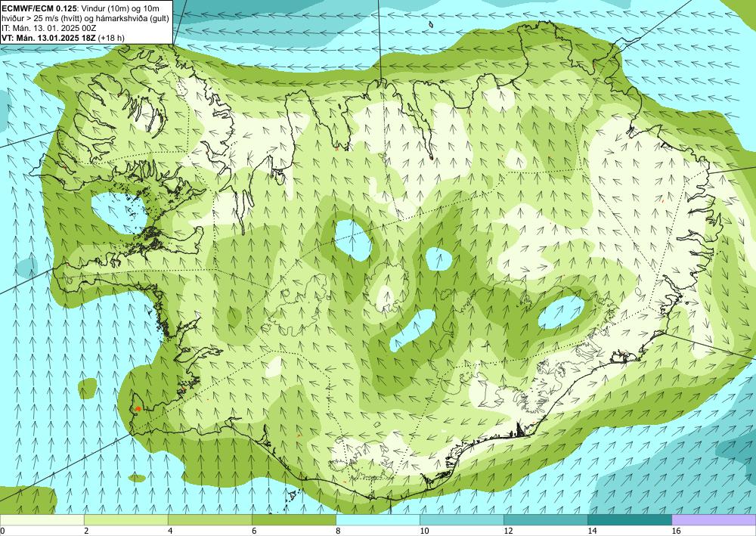Viewport: 756px width, 536px height.
Task: Click the 4–6 m/s green legend swatch
Action: [209, 519]
